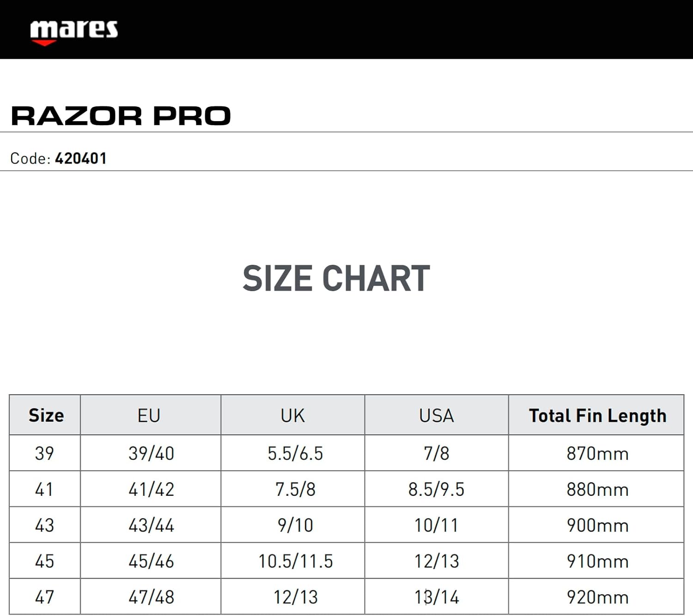This screenshot has height=616, width=693.
Task: Click the Size column header
Action: click(x=46, y=415)
